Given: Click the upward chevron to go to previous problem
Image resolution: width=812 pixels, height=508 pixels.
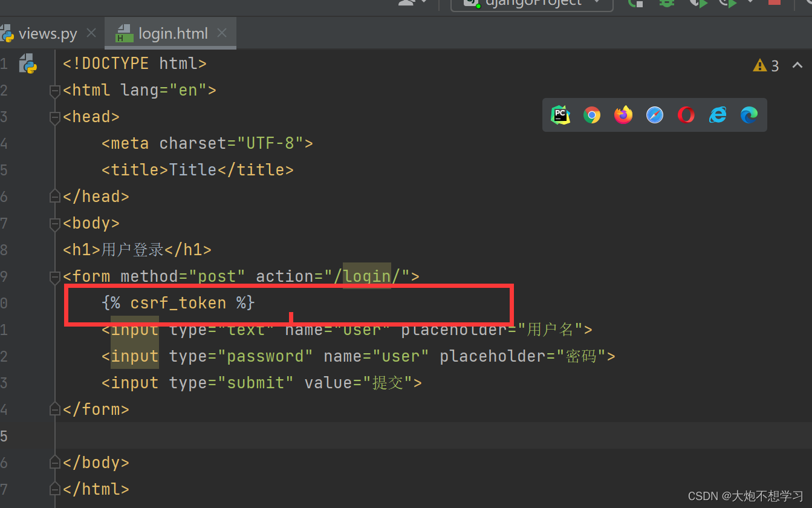Looking at the screenshot, I should click(797, 65).
